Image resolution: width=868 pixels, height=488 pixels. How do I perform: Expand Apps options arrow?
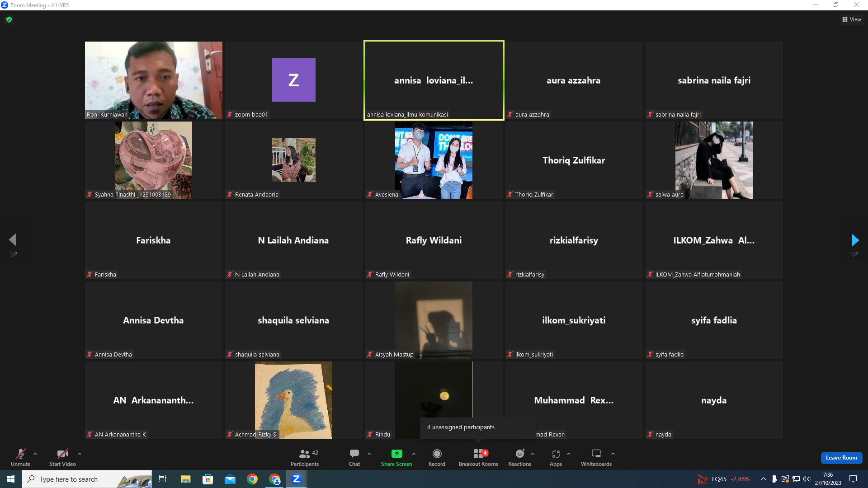tap(569, 454)
